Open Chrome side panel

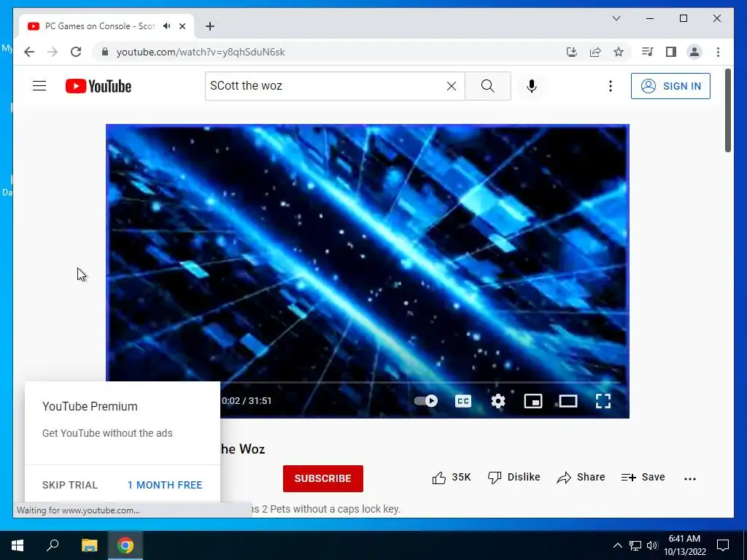click(x=671, y=52)
